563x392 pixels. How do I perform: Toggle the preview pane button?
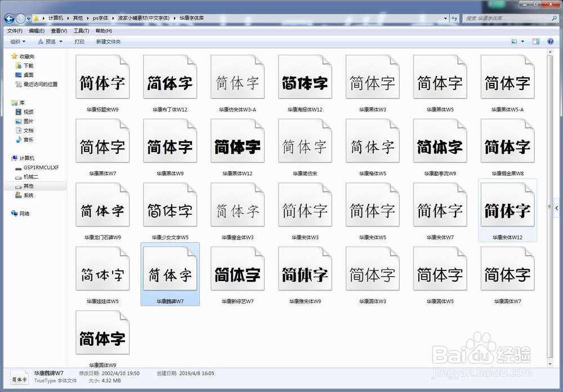click(536, 42)
